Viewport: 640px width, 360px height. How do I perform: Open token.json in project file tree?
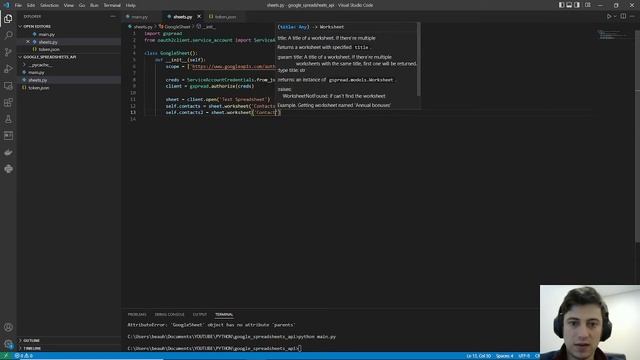tap(38, 88)
